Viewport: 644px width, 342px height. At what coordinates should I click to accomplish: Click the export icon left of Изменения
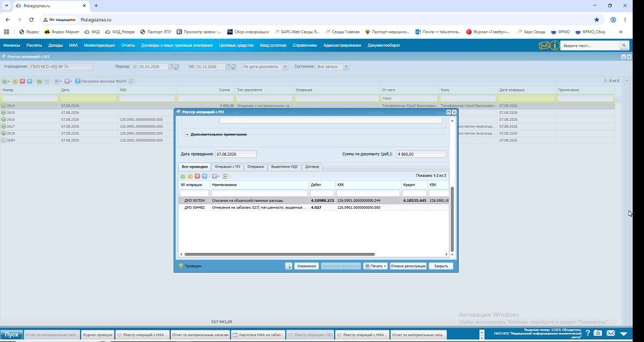[289, 266]
